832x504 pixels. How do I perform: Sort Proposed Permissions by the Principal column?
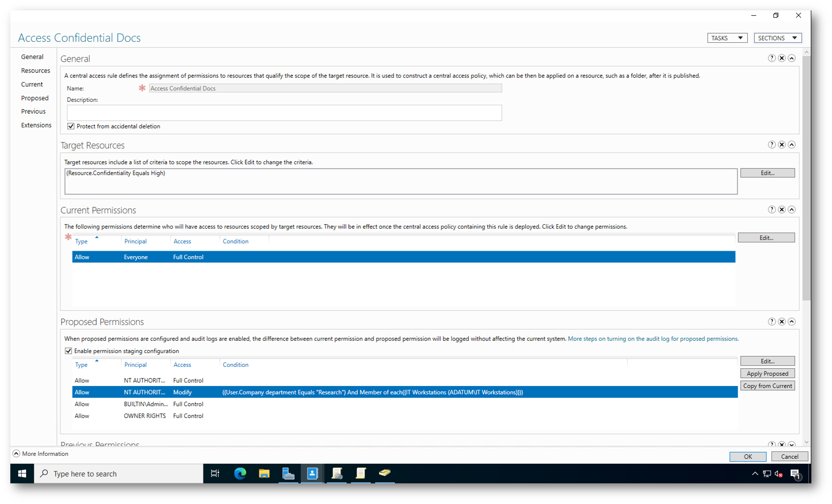[x=135, y=365]
